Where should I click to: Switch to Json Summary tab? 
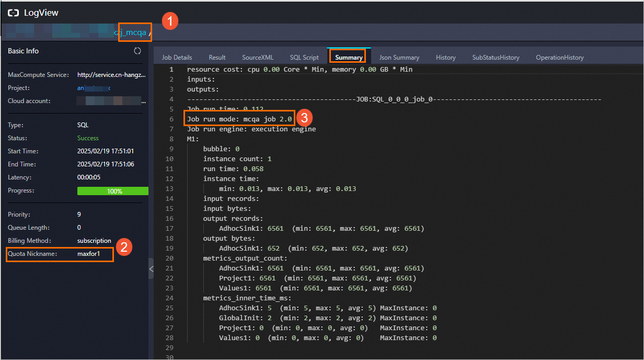click(399, 58)
